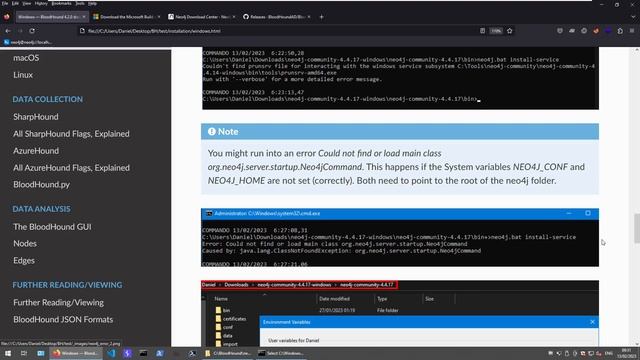
Task: Open the SharpHound sidebar link
Action: pos(36,117)
